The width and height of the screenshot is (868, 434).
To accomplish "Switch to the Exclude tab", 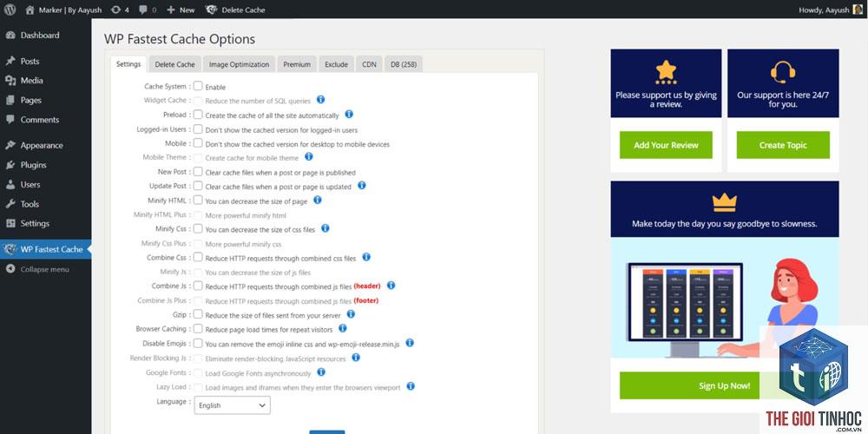I will pos(336,64).
